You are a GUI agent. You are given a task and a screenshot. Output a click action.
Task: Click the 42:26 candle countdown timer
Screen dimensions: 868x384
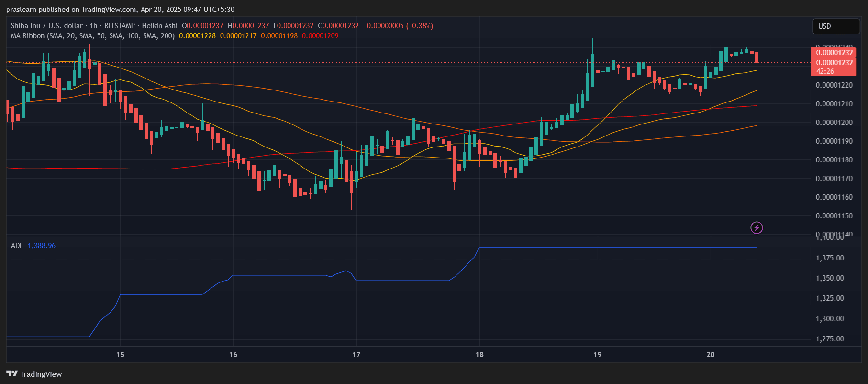[825, 71]
